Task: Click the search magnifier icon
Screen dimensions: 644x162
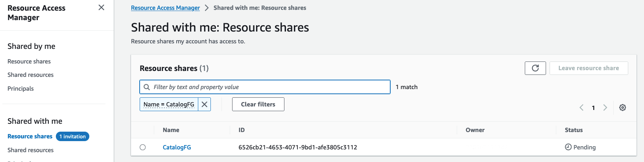Action: tap(147, 87)
